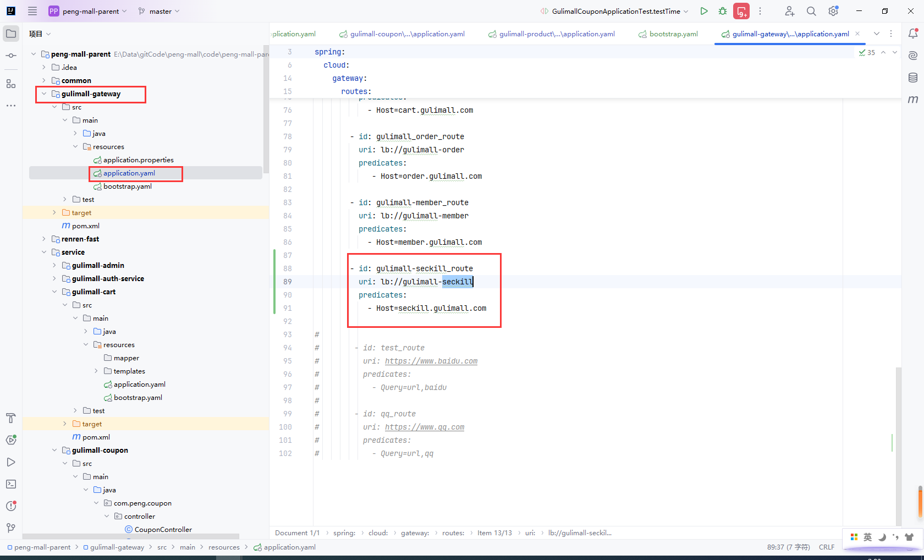Image resolution: width=924 pixels, height=560 pixels.
Task: Click routes: in YAML breadcrumb
Action: click(453, 533)
